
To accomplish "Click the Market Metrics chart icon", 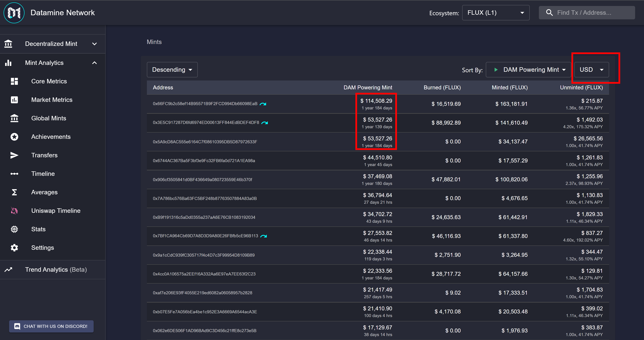I will [x=14, y=100].
